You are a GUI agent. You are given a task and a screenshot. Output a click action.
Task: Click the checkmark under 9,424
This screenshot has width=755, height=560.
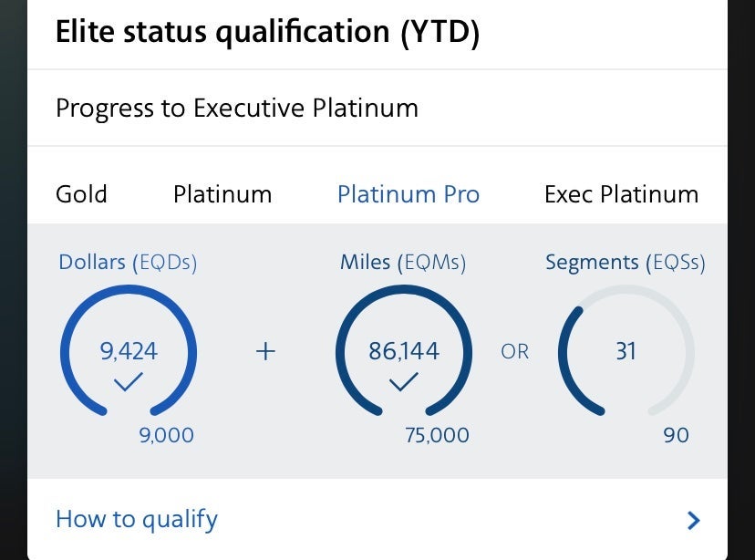(128, 383)
